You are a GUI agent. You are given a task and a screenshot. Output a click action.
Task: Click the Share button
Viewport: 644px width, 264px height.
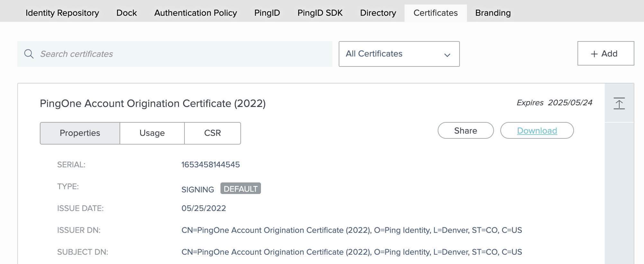[x=466, y=130]
